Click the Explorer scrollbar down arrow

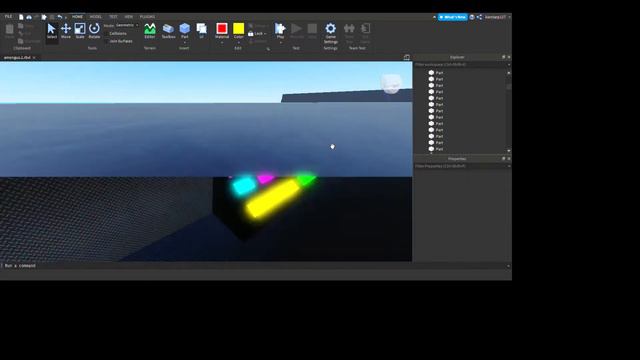[x=509, y=151]
